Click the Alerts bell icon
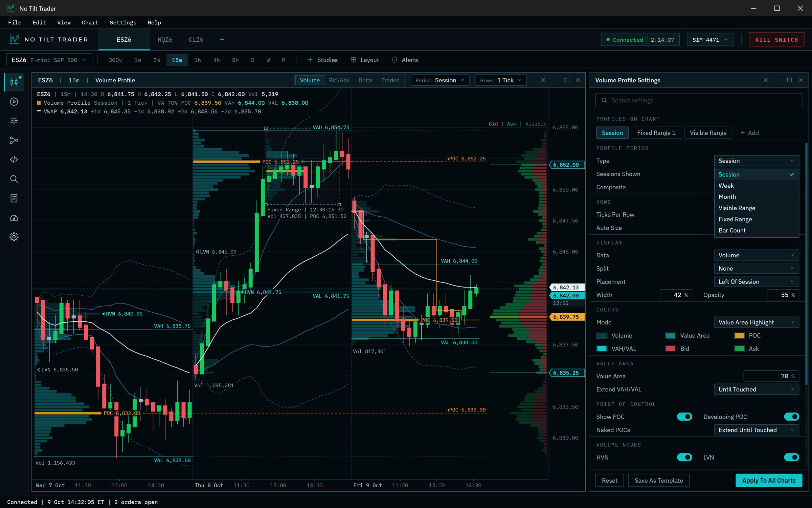Viewport: 812px width, 508px height. point(394,60)
